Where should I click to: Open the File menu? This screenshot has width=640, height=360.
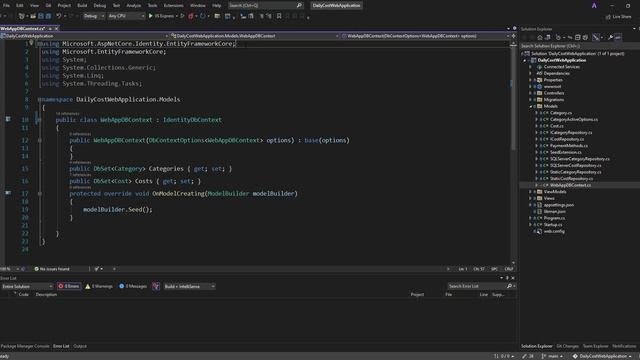6,5
